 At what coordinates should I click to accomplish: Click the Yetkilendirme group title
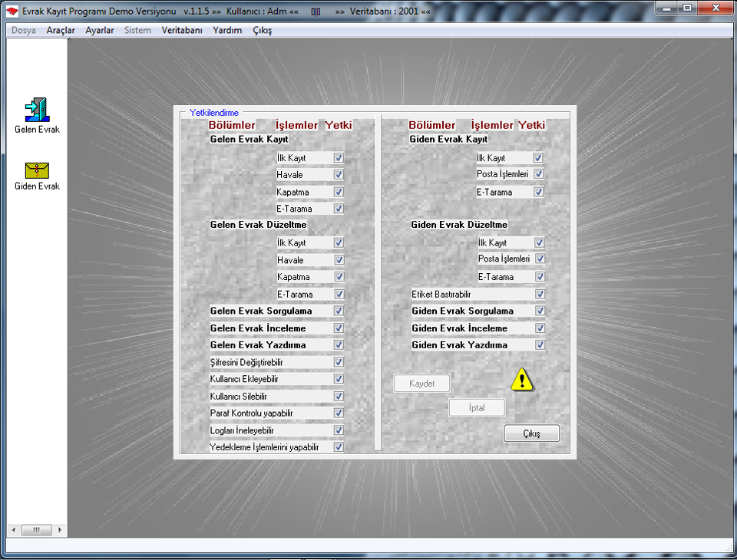click(214, 113)
